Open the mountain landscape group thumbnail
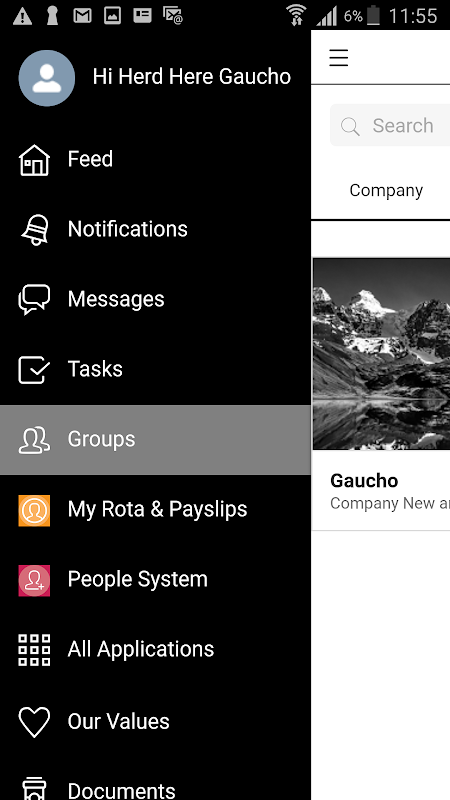Viewport: 450px width, 800px height. tap(381, 354)
